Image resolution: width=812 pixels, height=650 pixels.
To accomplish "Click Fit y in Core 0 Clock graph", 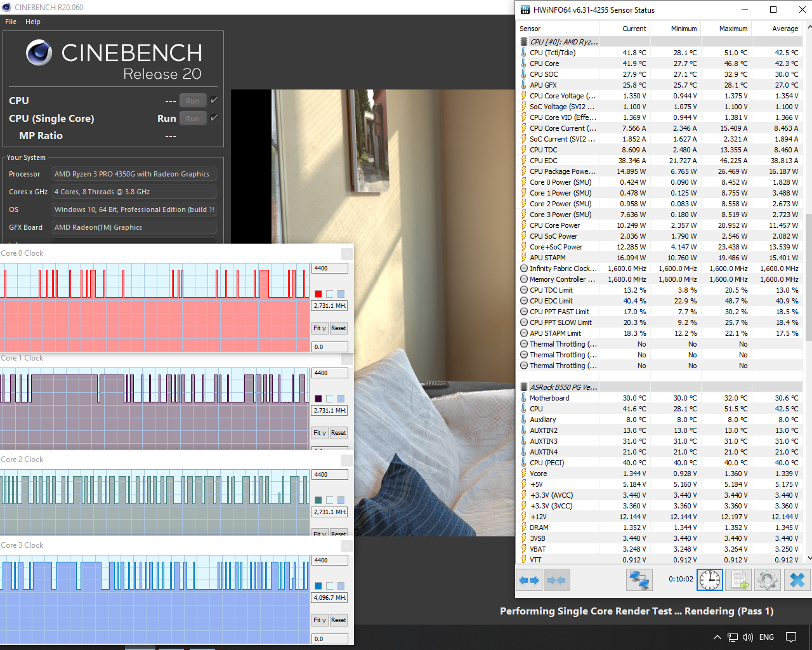I will click(x=320, y=328).
